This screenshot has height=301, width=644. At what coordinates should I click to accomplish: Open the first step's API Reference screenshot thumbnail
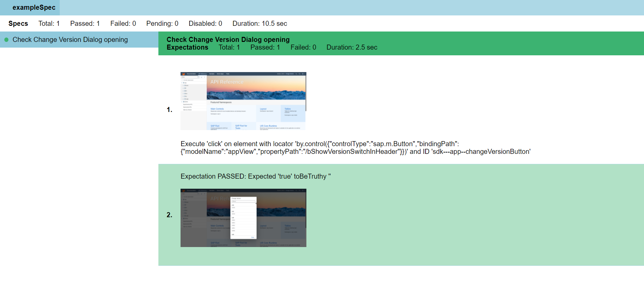click(243, 101)
